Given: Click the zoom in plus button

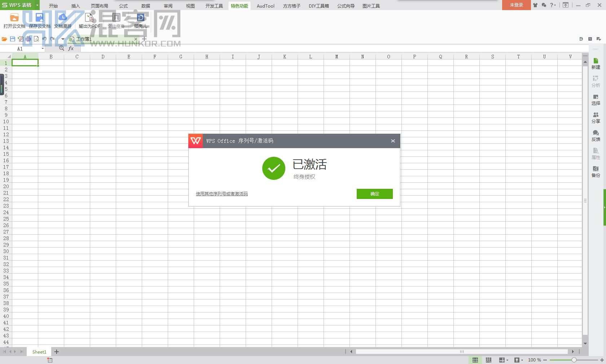Looking at the screenshot, I should 602,360.
